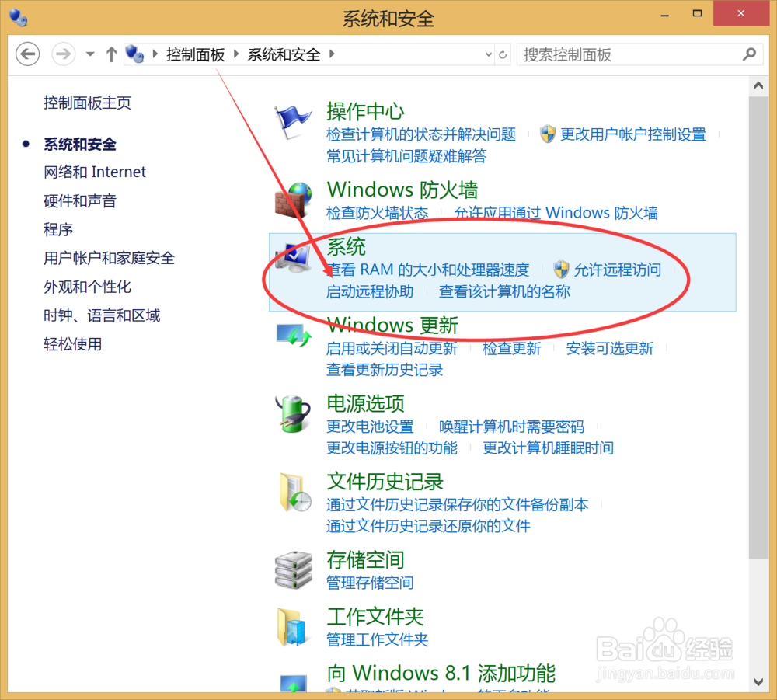Open the address bar history dropdown

click(489, 54)
